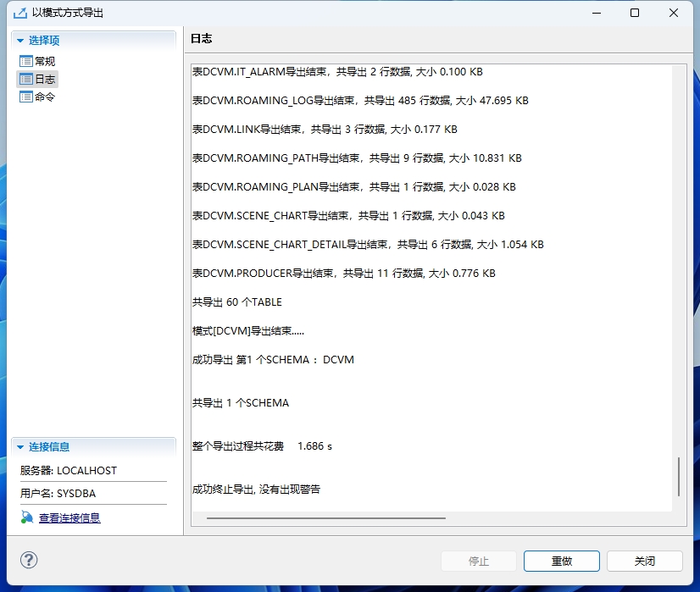Click the DCVM.SCENE_CHART_DETAIL log line
The width and height of the screenshot is (700, 592).
tap(368, 245)
